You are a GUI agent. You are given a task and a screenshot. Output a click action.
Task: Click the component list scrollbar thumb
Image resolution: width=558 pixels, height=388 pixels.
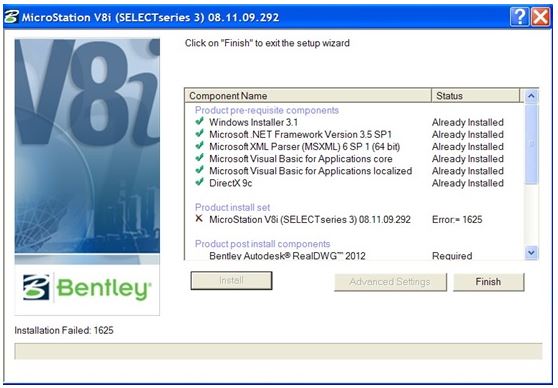point(531,144)
